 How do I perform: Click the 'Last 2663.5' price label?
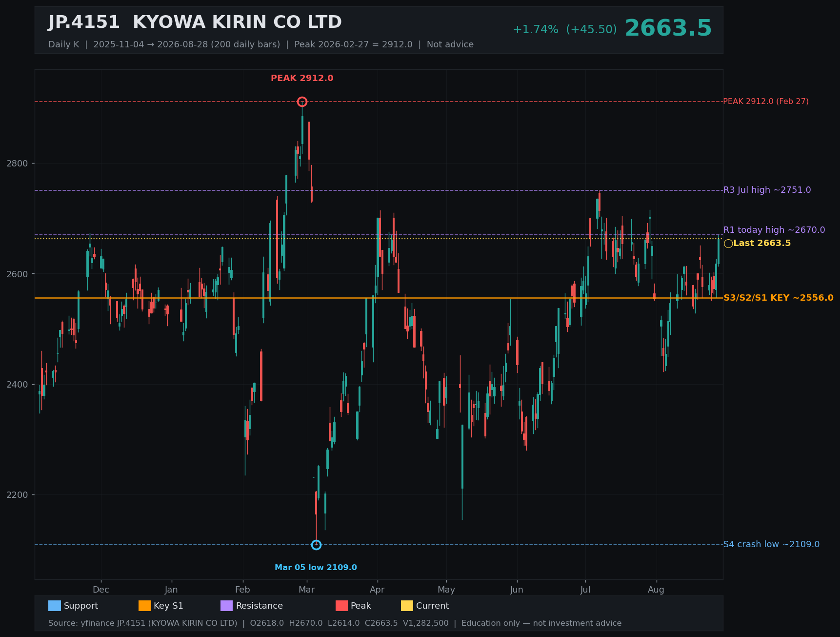pos(762,243)
